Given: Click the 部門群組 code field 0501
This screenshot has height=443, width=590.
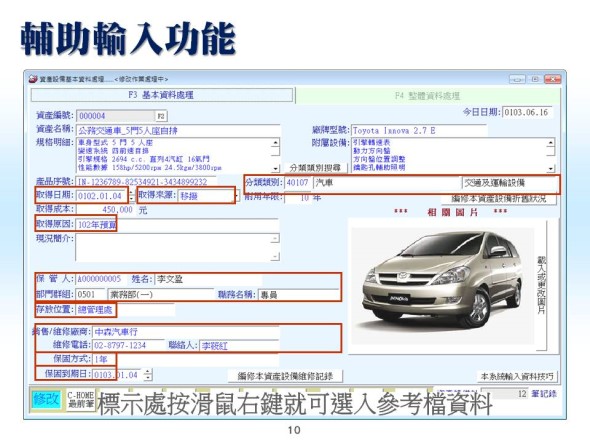Looking at the screenshot, I should coord(90,294).
